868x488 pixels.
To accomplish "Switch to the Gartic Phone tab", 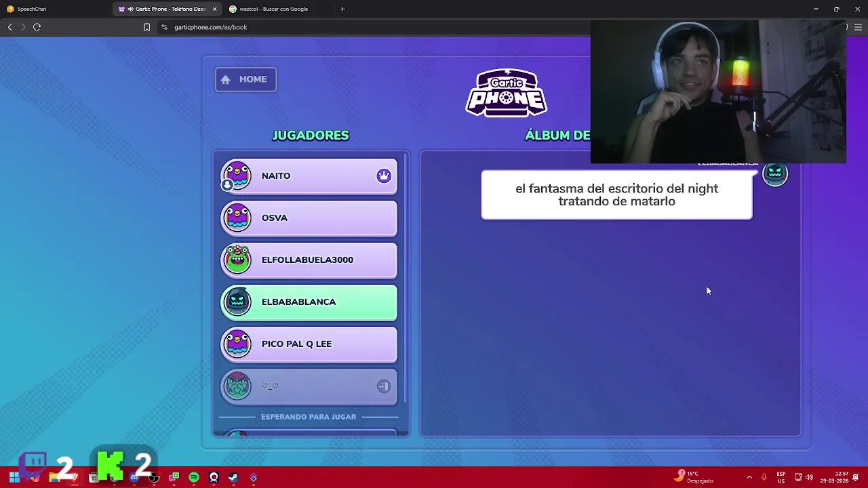I will pos(168,9).
